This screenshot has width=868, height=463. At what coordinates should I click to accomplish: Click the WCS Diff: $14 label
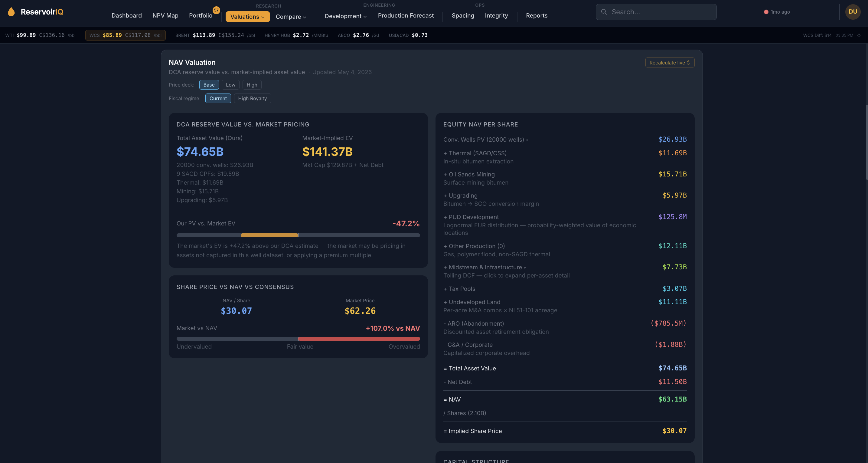(x=817, y=35)
